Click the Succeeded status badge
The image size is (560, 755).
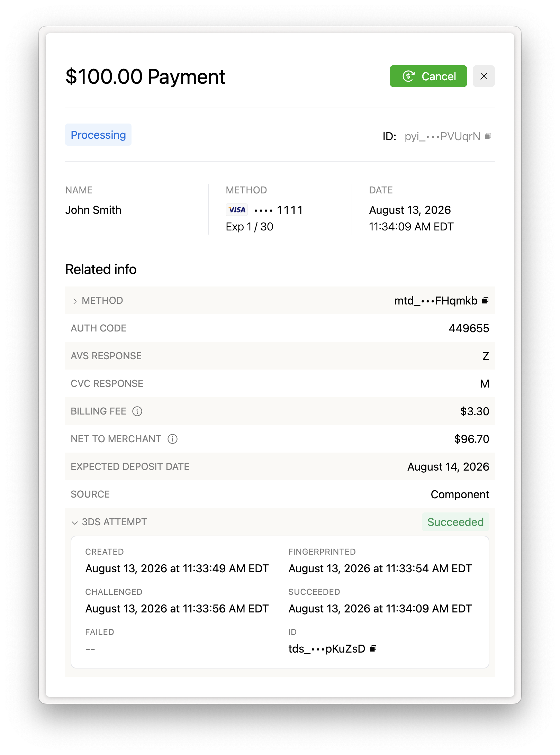[x=455, y=522]
